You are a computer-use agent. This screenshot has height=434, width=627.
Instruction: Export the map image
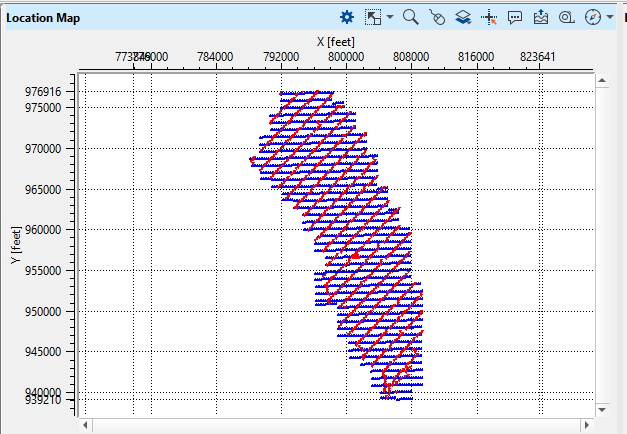[x=541, y=17]
